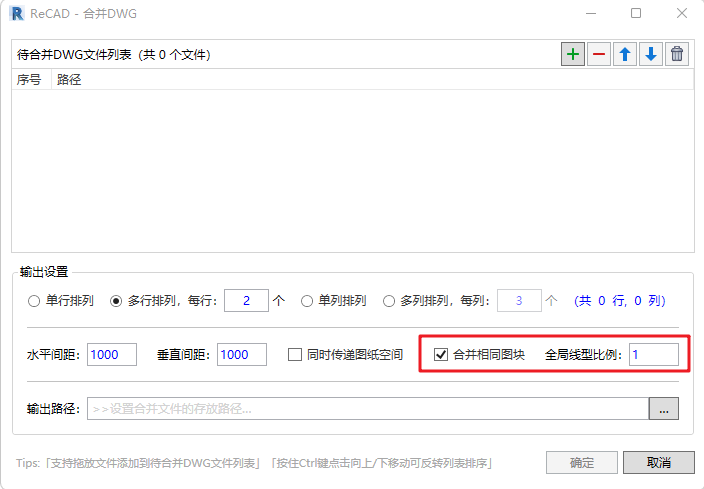The width and height of the screenshot is (704, 489).
Task: Clear the list with the trash icon
Action: point(677,54)
